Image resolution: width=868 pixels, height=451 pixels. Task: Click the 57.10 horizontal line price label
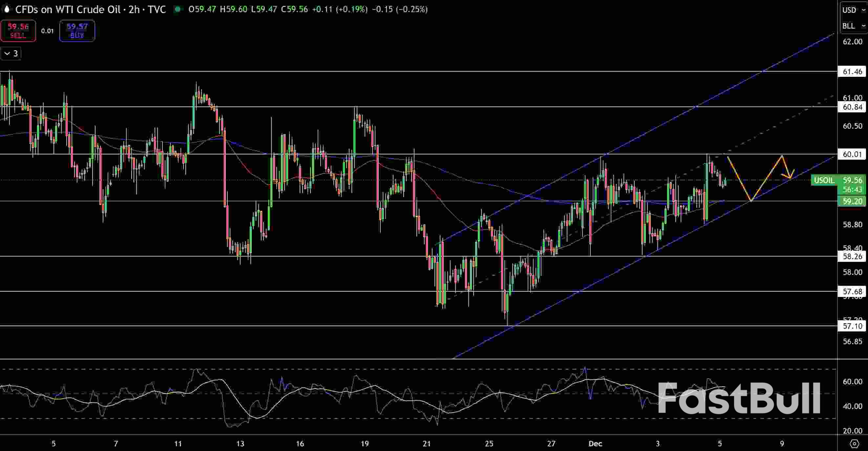tap(852, 326)
